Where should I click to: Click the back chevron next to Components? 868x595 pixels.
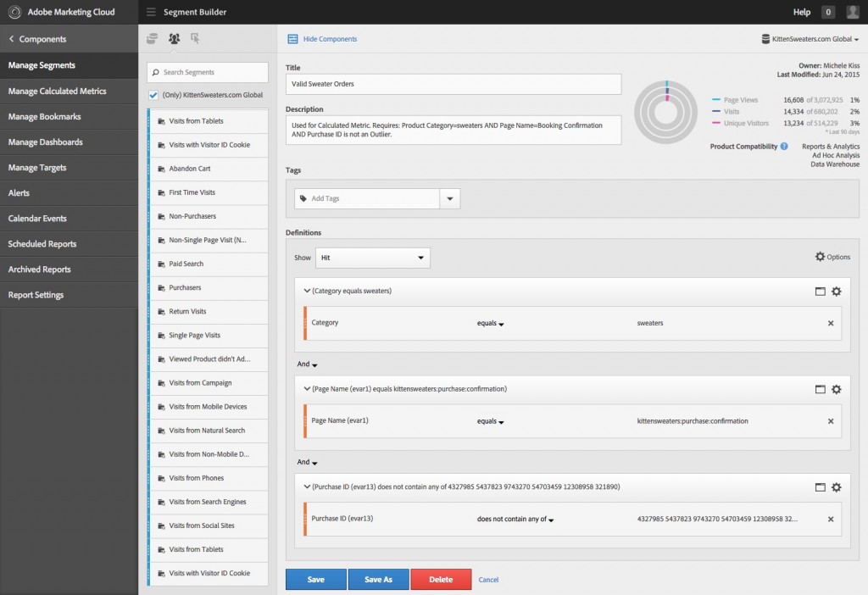11,39
